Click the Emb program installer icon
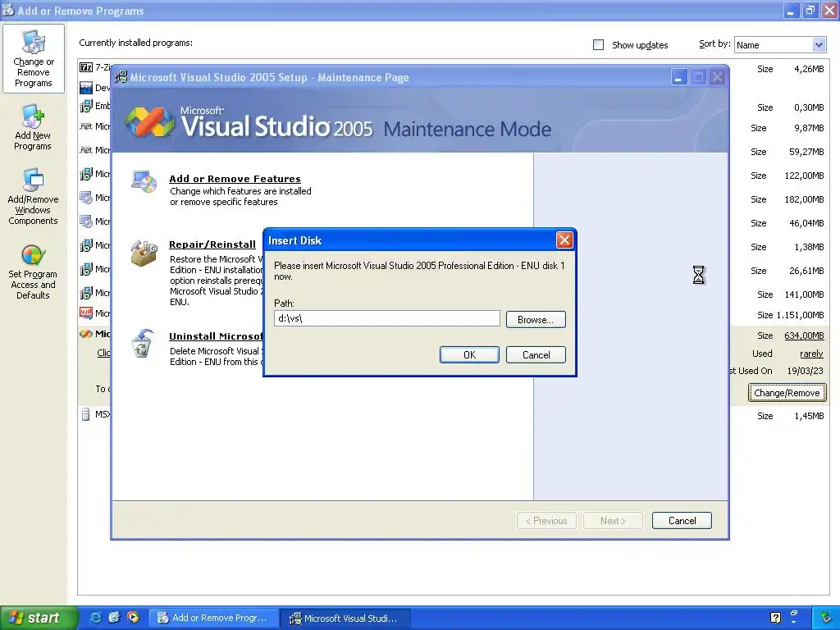840x630 pixels. 85,106
